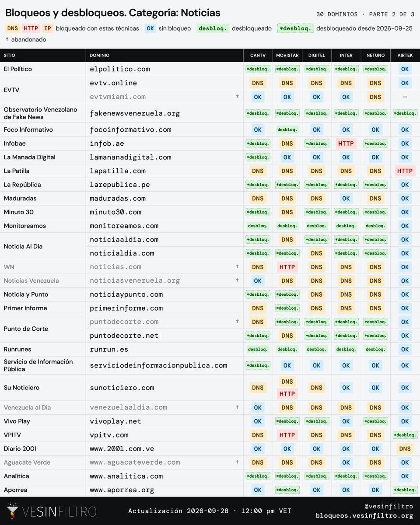Click the noticiaypunto.com domain
Screen dimensions: 420x525
pos(126,294)
